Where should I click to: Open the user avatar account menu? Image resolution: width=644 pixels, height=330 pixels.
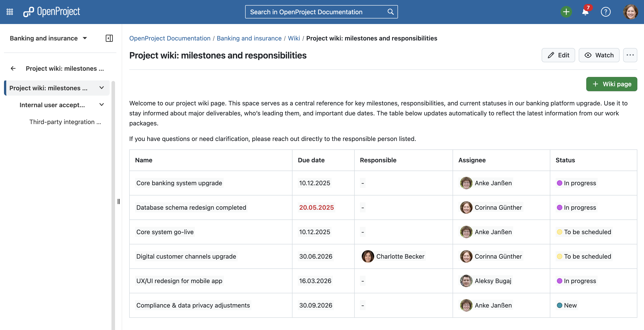tap(630, 12)
